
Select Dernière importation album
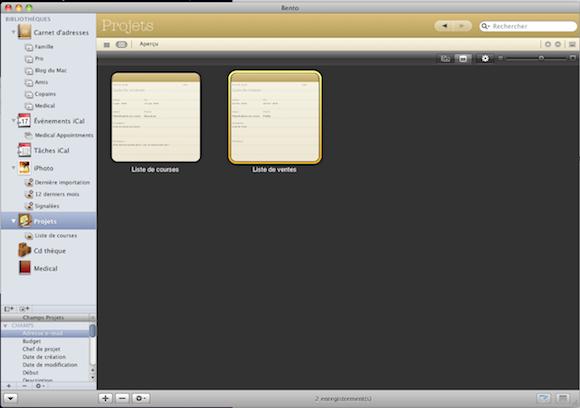57,182
